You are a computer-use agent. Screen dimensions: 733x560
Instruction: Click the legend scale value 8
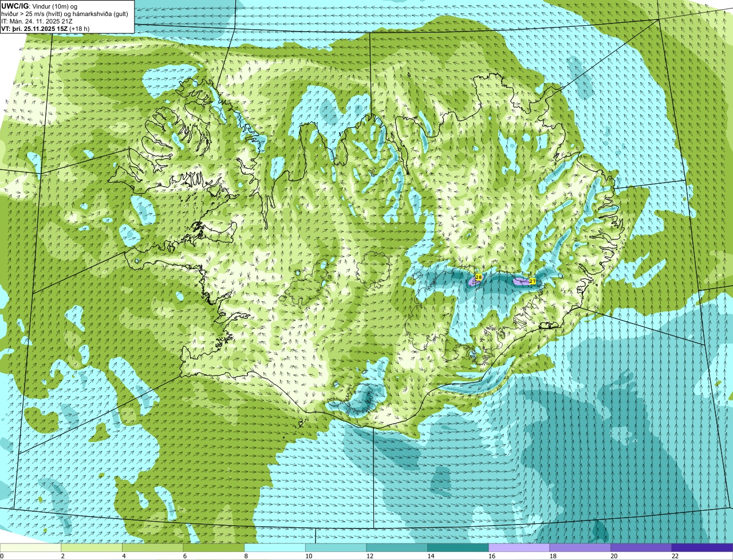[x=245, y=556]
